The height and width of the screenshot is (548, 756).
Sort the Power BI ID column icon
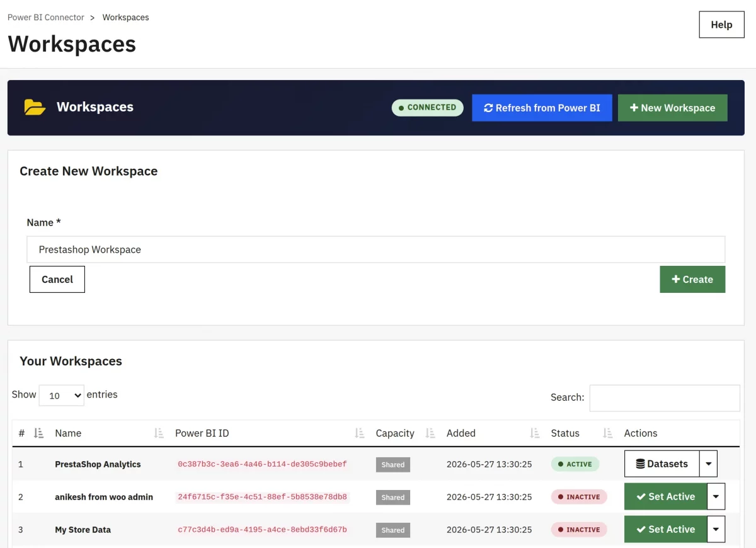359,433
